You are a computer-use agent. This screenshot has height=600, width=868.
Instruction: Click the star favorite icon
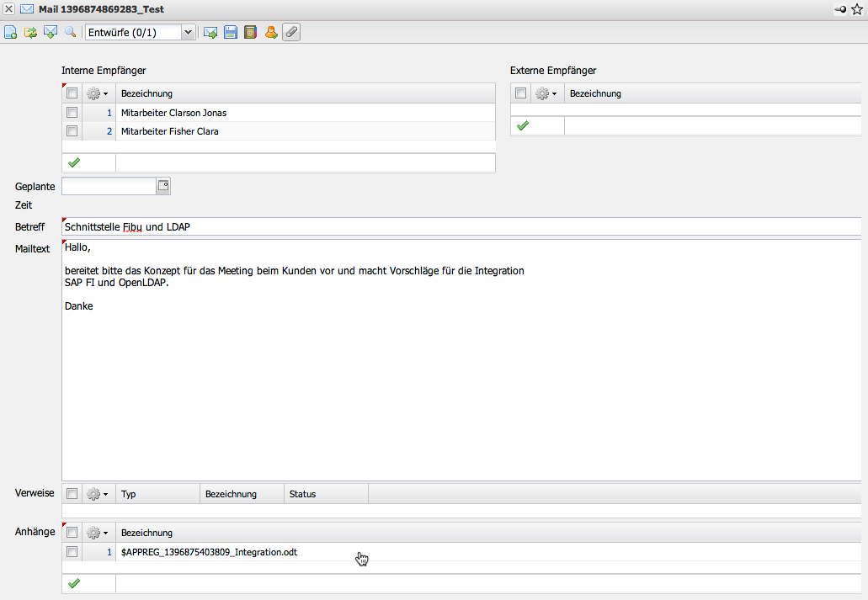point(857,9)
